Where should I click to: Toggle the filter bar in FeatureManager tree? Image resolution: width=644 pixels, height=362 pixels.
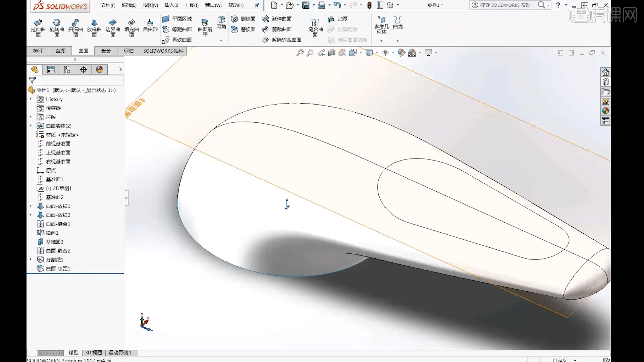point(32,80)
